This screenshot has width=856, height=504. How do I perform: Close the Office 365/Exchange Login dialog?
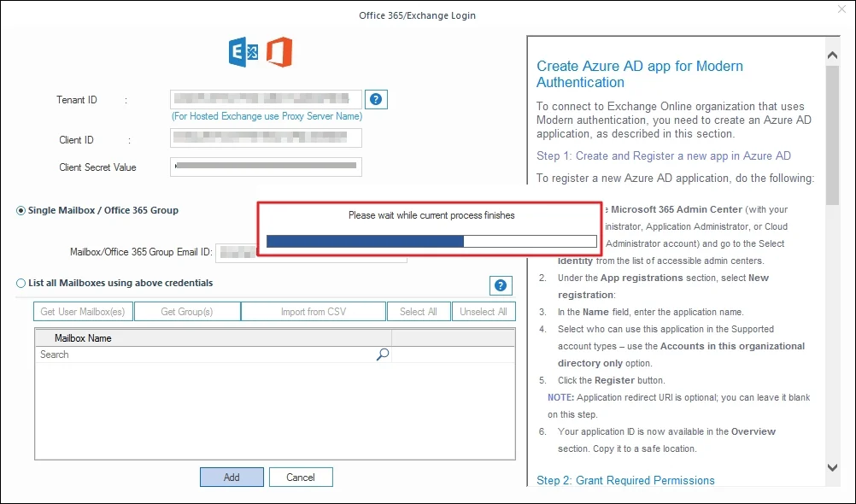(841, 9)
